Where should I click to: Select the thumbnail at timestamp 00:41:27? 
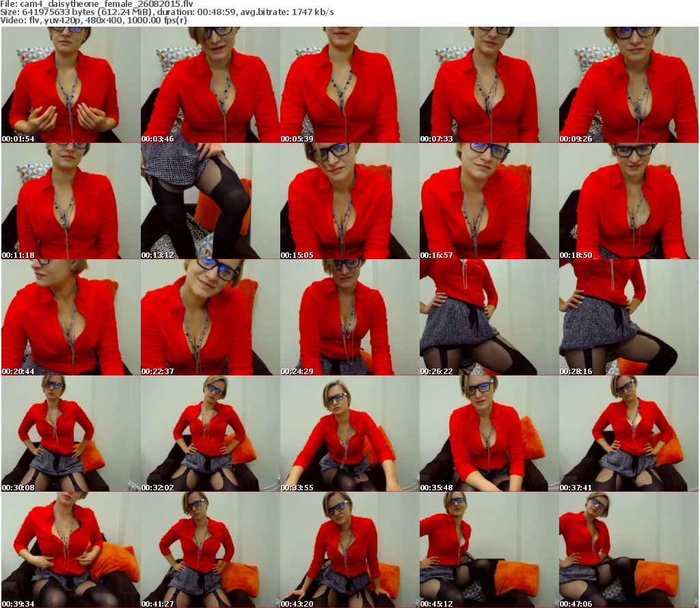point(211,549)
